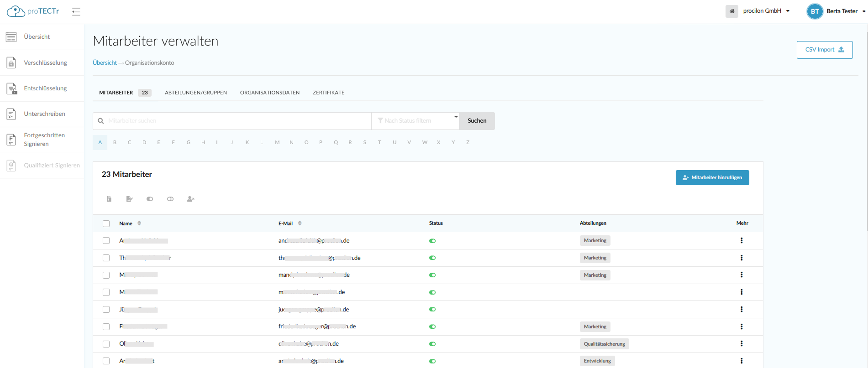Click the CSV Import button
868x368 pixels.
tap(824, 50)
